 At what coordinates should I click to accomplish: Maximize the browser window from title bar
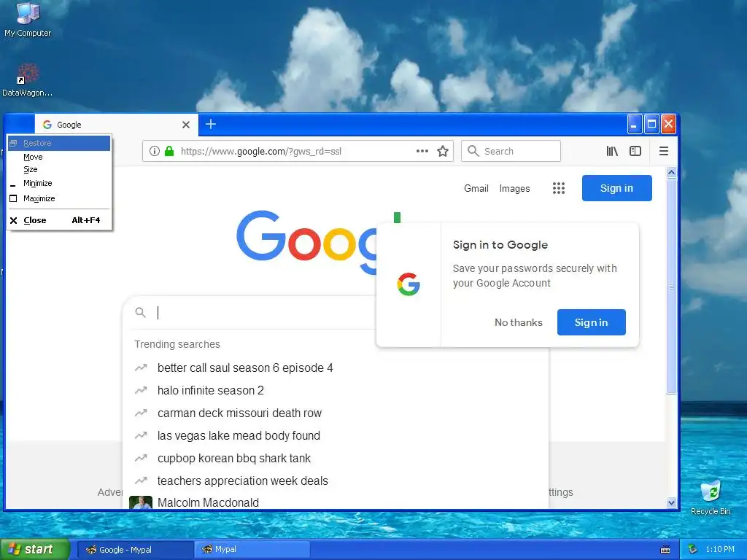coord(651,124)
